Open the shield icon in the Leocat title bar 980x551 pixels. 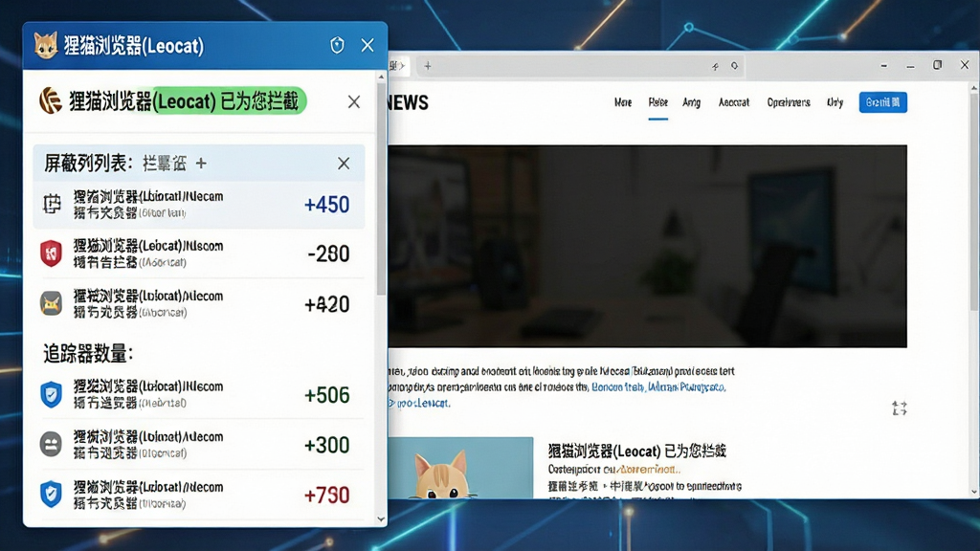coord(338,45)
